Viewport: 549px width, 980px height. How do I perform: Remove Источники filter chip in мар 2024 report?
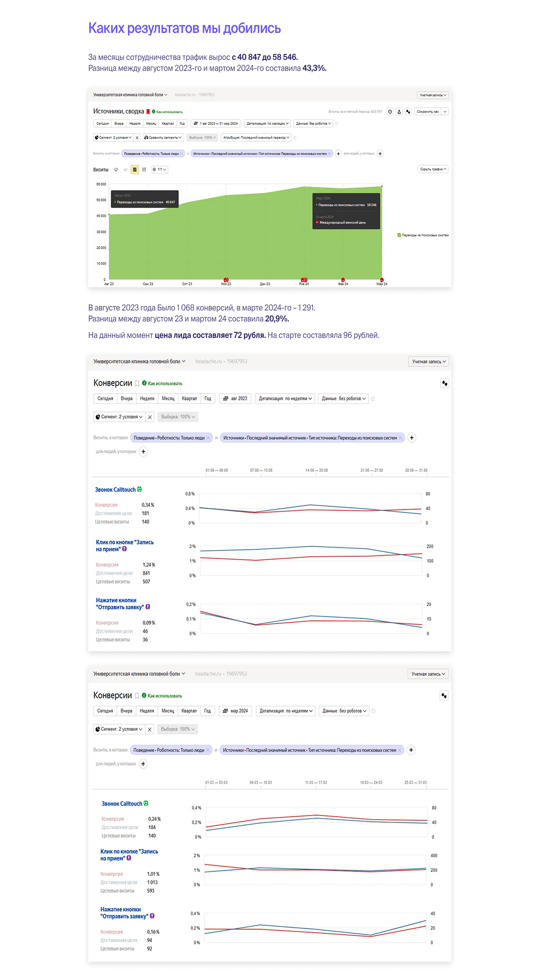point(399,750)
